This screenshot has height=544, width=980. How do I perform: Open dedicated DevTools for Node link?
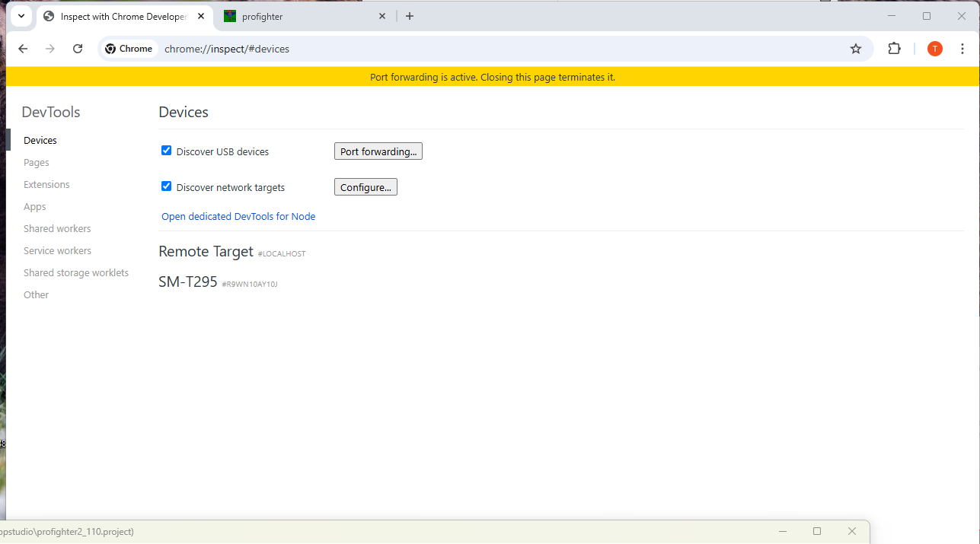click(238, 217)
